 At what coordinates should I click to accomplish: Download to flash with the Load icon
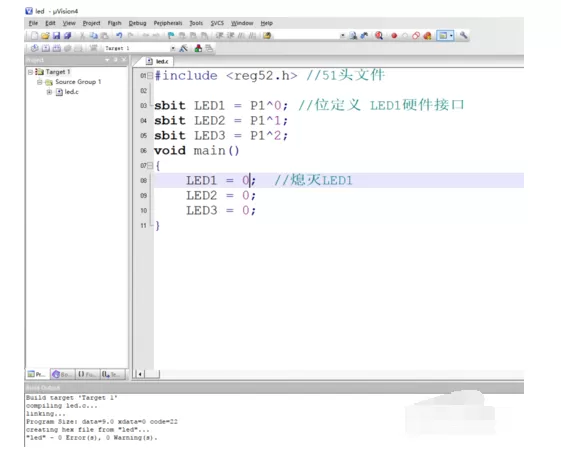pyautogui.click(x=93, y=48)
